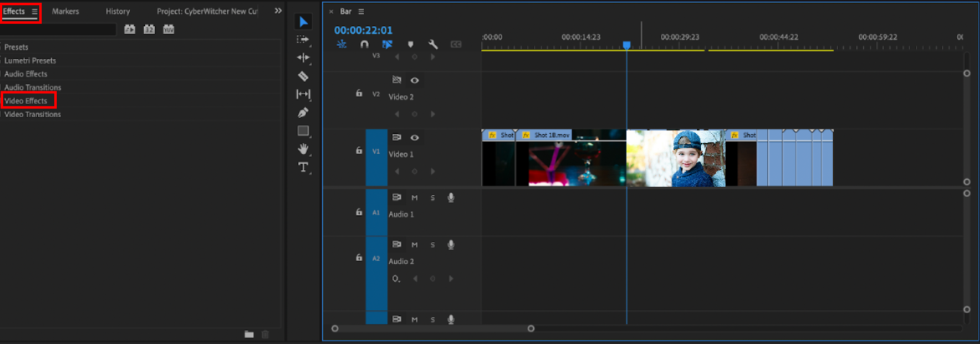Viewport: 980px width, 344px height.
Task: Click the Effects panel search field
Action: (58, 30)
